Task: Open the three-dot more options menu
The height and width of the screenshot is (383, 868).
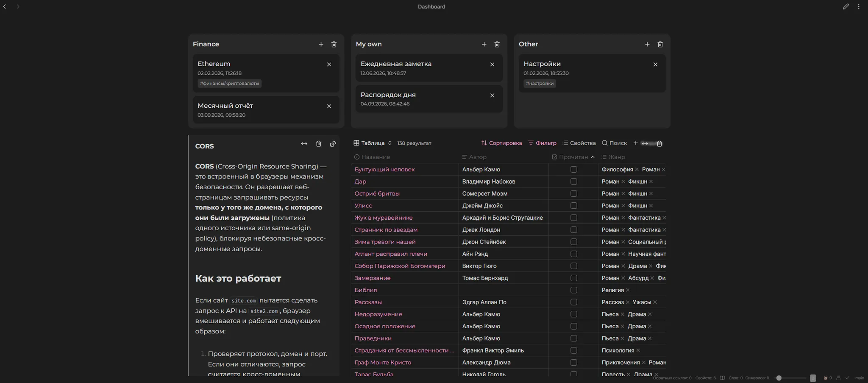Action: coord(859,6)
